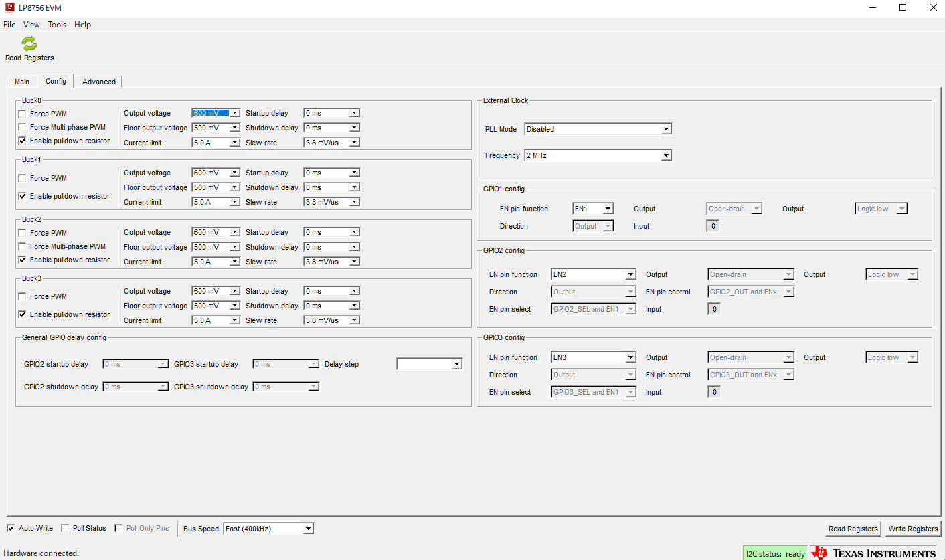
Task: Enable Force PWM for Buck2
Action: 23,234
